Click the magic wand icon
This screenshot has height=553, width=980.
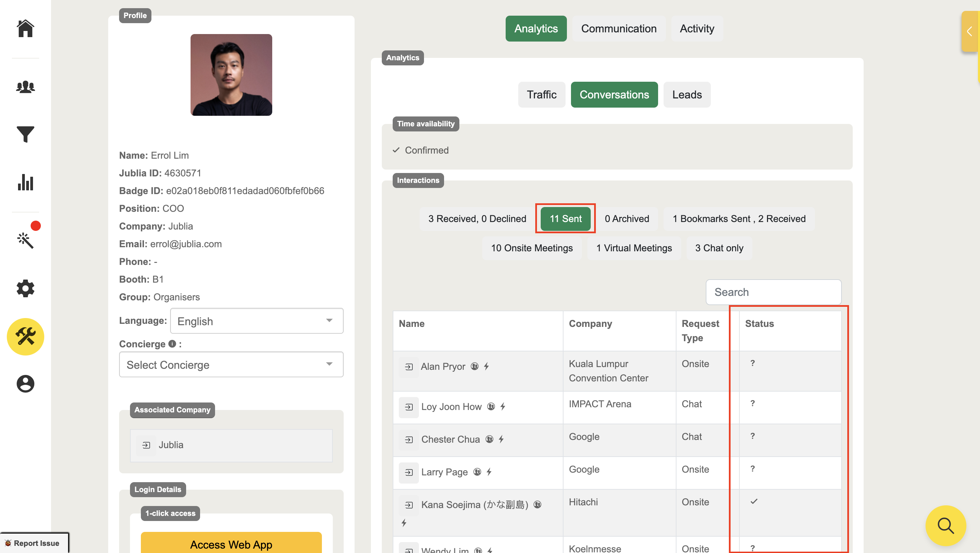click(x=26, y=240)
